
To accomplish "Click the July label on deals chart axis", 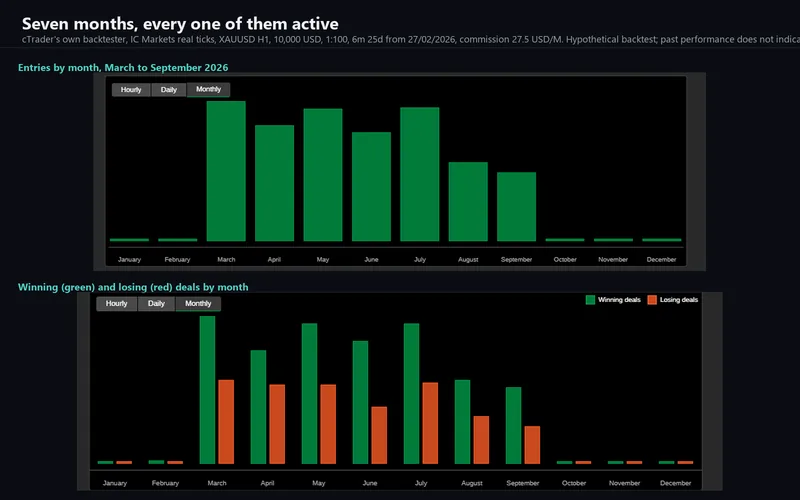I will pyautogui.click(x=421, y=483).
